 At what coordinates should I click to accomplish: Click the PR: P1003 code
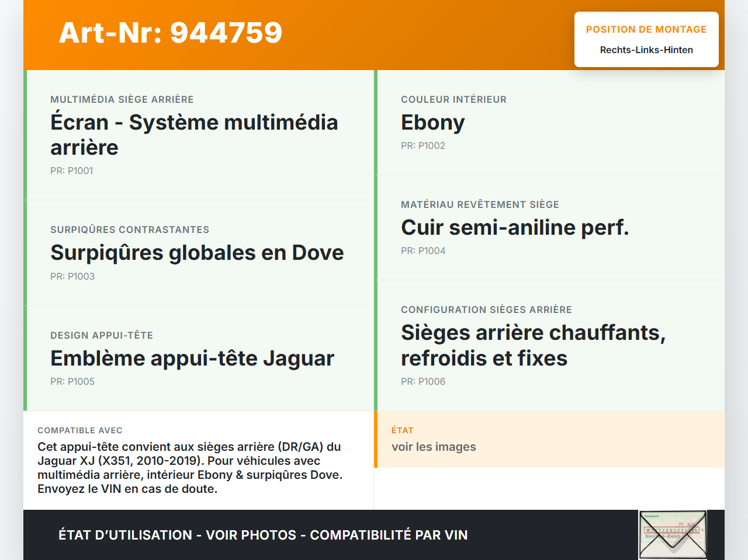pyautogui.click(x=72, y=276)
